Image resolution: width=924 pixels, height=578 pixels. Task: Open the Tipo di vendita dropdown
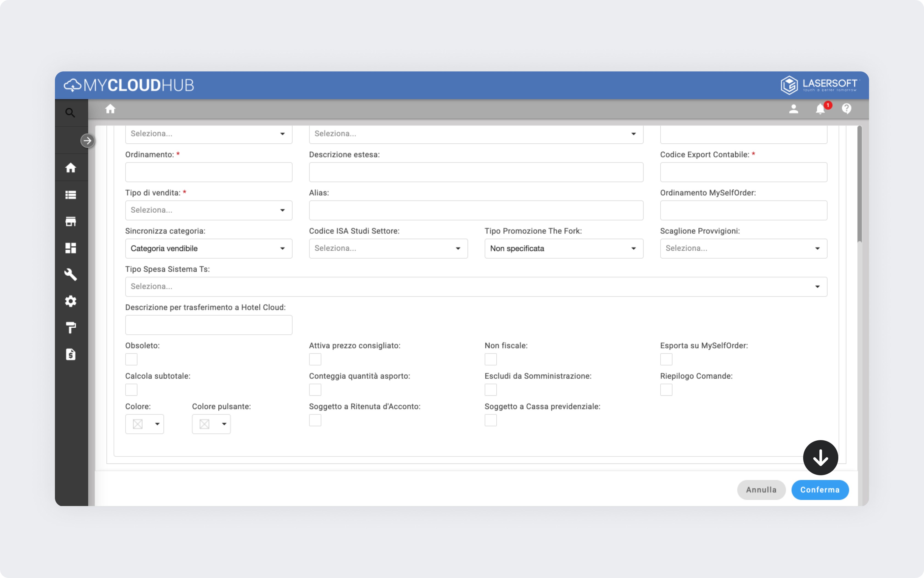[x=209, y=210]
